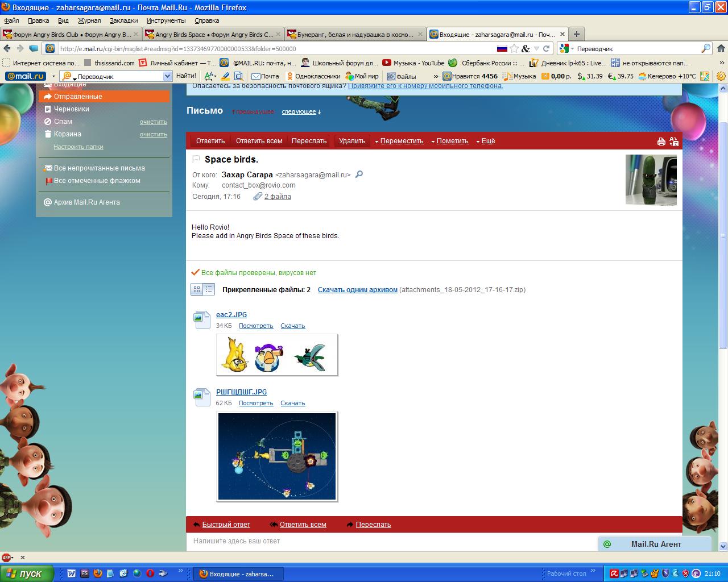Click the flag icon next to Space birds subject
The image size is (728, 582).
[196, 159]
